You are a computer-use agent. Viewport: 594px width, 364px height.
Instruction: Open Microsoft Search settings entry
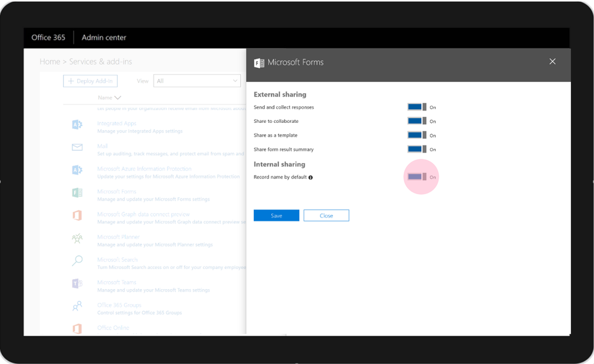[x=117, y=259]
